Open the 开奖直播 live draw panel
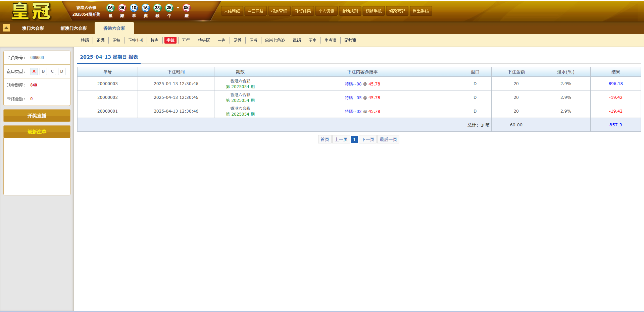Viewport: 644px width, 312px height. (37, 115)
